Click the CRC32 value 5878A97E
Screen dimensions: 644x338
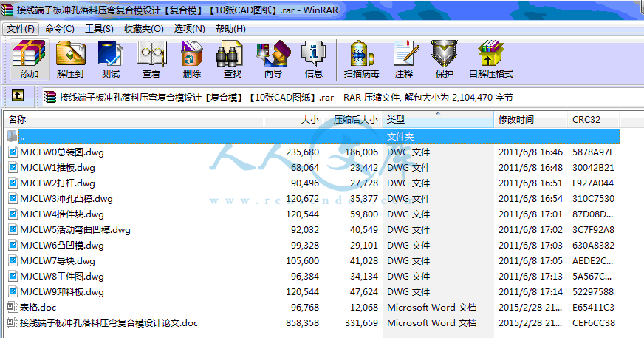[594, 152]
